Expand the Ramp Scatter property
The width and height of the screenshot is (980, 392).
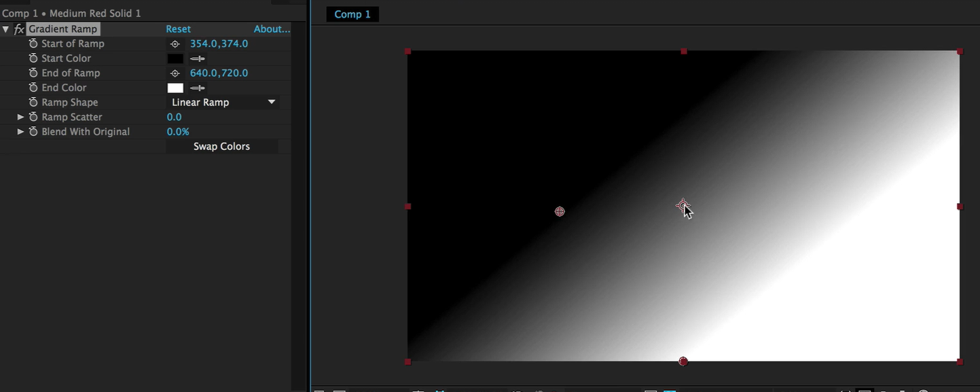(x=20, y=117)
